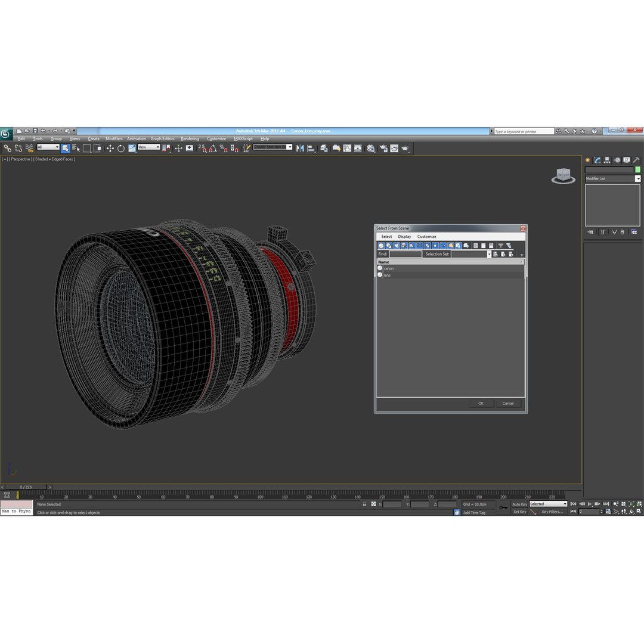Image resolution: width=644 pixels, height=644 pixels.
Task: Click Cancel in Select From Scene
Action: point(508,403)
